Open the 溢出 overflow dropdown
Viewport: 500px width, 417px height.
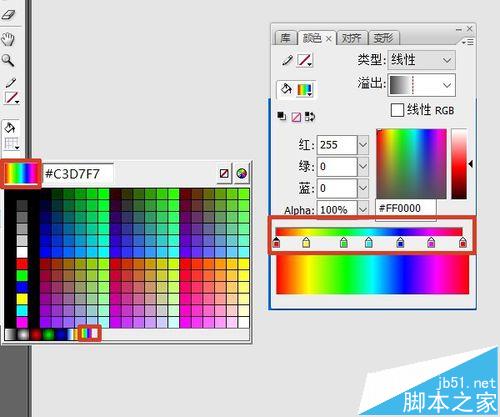[x=421, y=85]
